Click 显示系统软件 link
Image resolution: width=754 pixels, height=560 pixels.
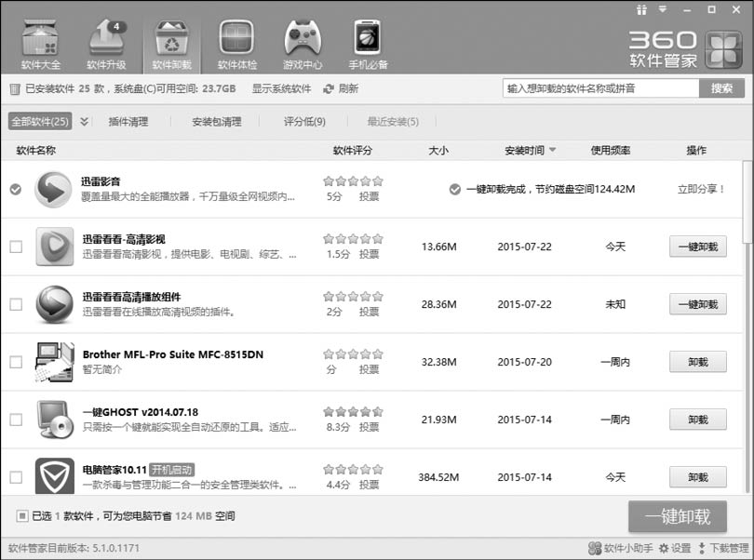282,89
